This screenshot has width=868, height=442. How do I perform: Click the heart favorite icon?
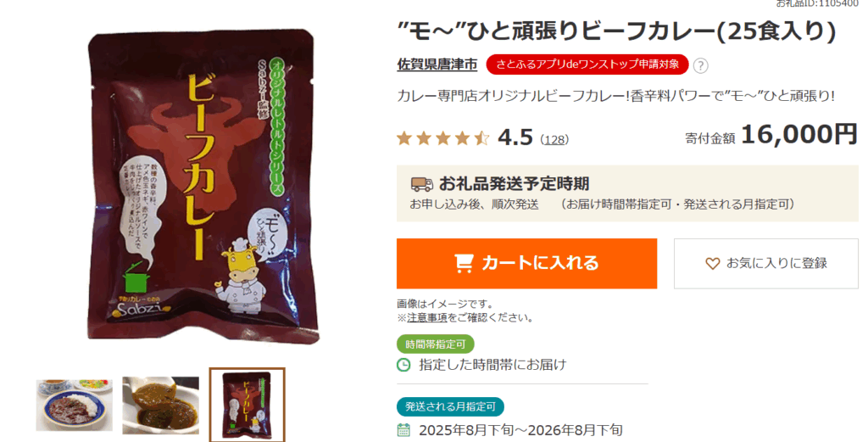point(712,264)
